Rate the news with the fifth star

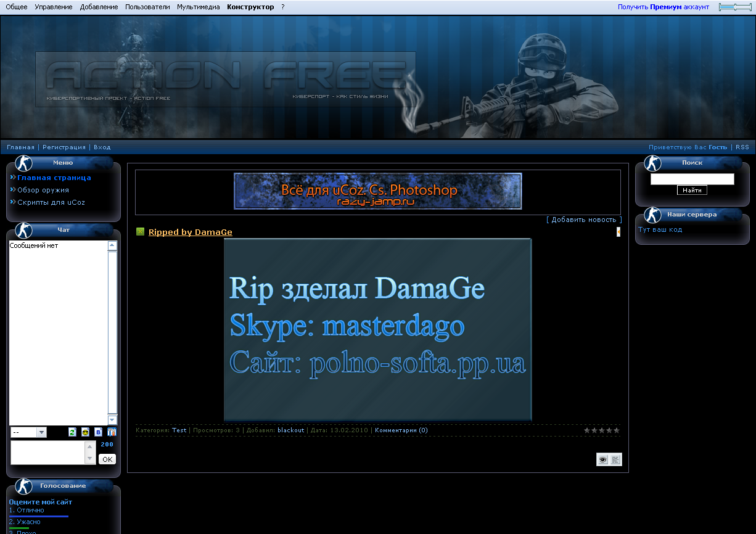coord(617,430)
